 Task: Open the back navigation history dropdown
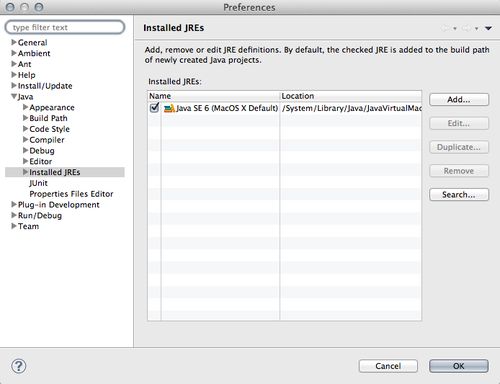coord(455,29)
